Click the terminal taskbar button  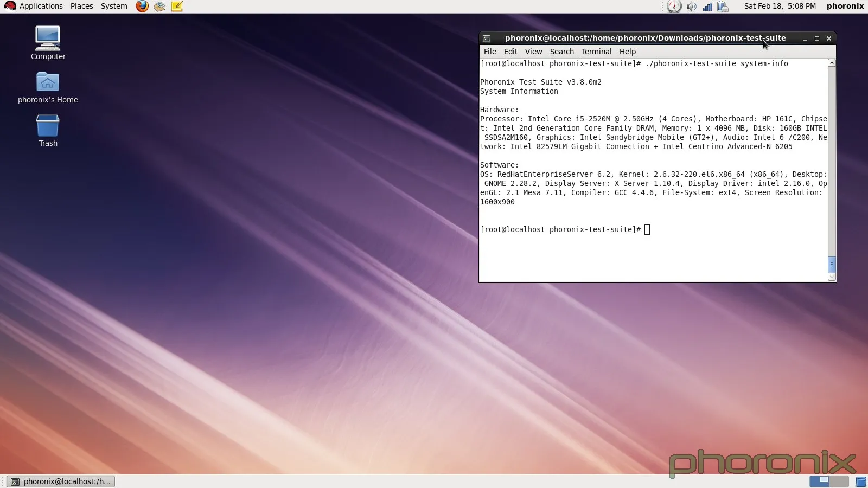61,481
